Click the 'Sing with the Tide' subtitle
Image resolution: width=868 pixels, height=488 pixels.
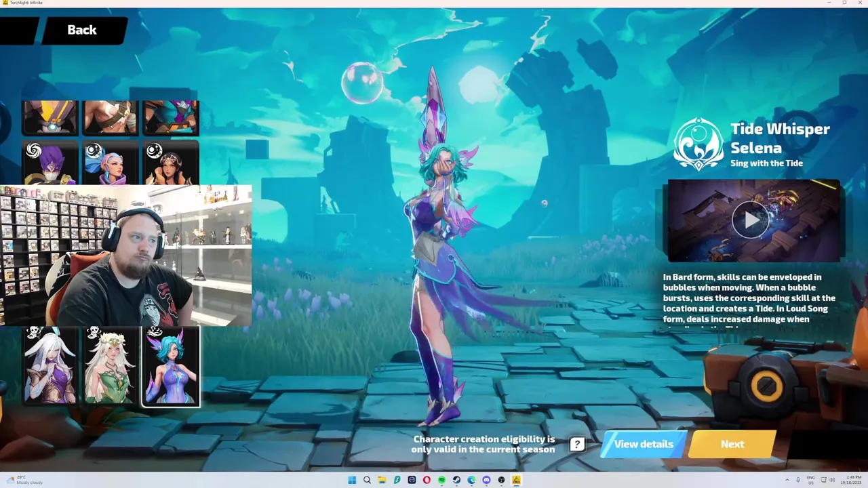tap(766, 163)
